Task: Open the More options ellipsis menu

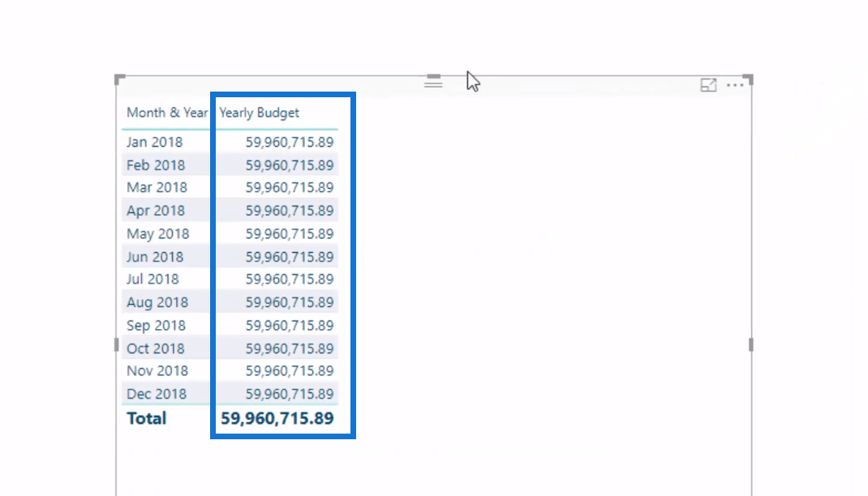Action: click(x=735, y=85)
